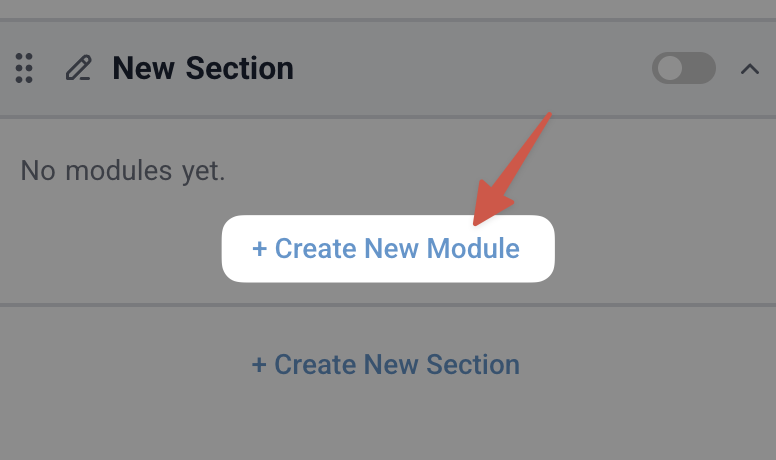Toggle the New Section switch on
The height and width of the screenshot is (460, 776).
click(684, 68)
